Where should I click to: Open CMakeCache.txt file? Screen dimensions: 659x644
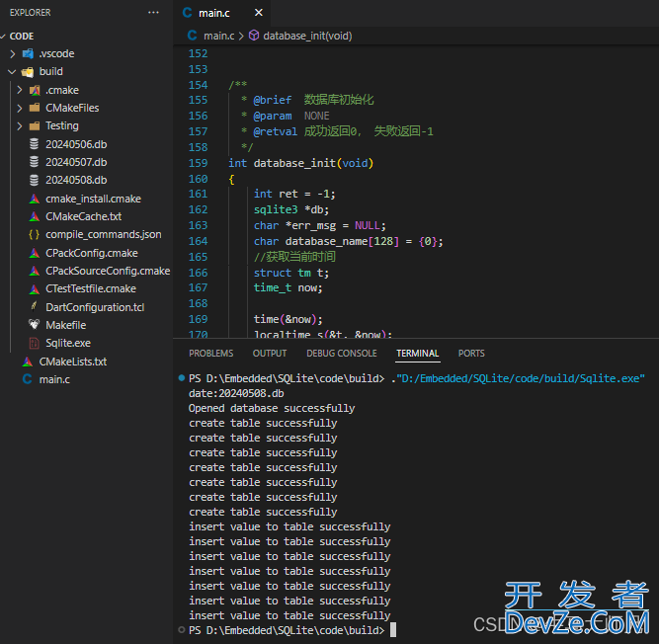coord(84,216)
